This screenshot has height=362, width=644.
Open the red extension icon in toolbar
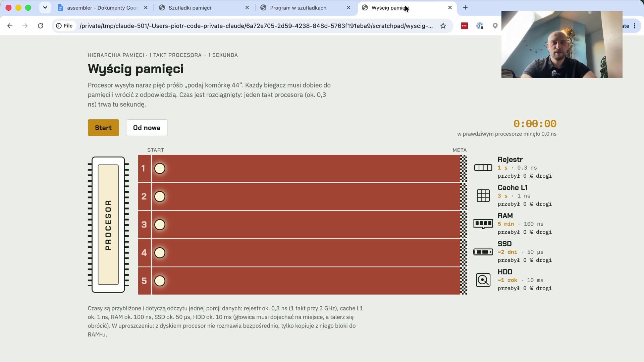tap(465, 26)
